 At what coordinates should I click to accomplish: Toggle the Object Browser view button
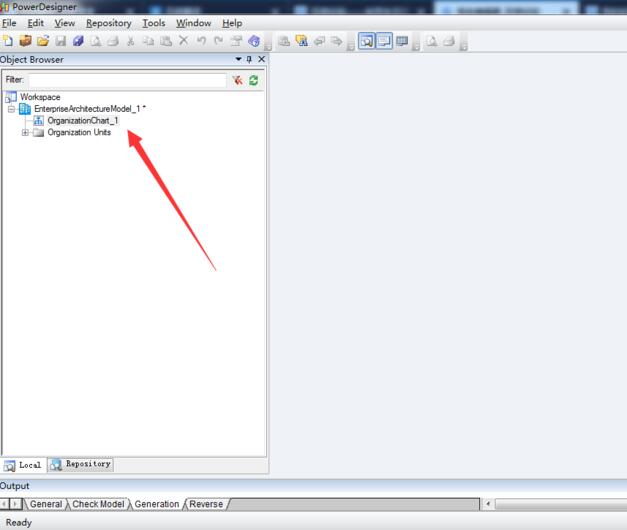(366, 41)
